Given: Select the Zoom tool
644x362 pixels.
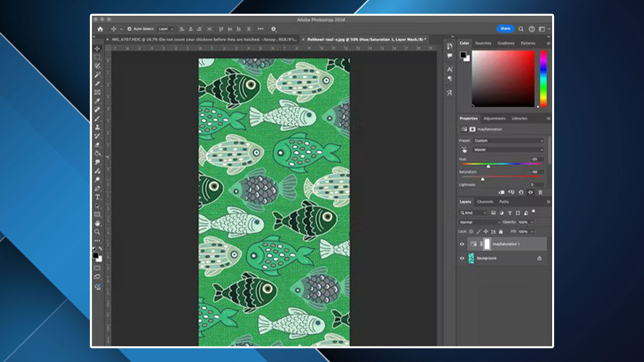Looking at the screenshot, I should point(97,232).
